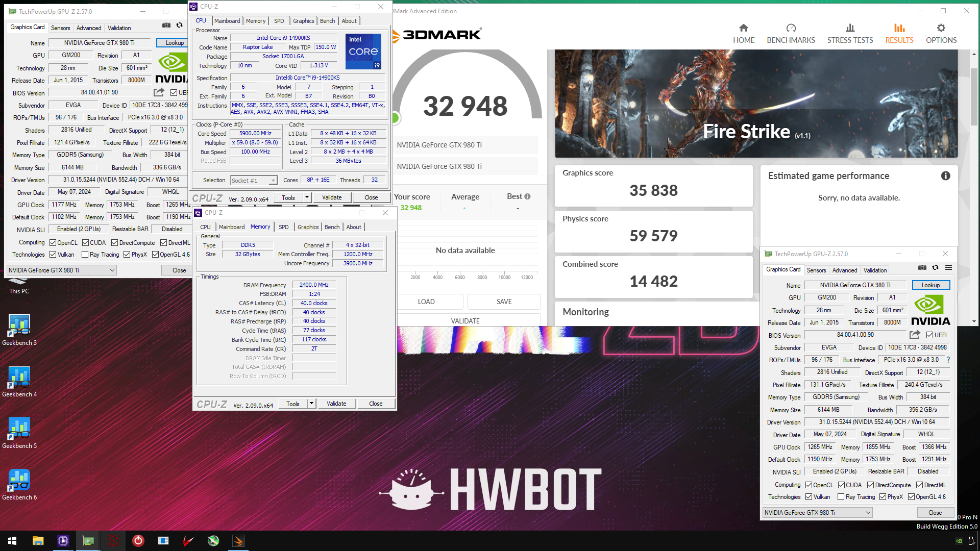Open the OPTIONS gear in 3DMark
Screen dimensions: 980x551
point(941,34)
